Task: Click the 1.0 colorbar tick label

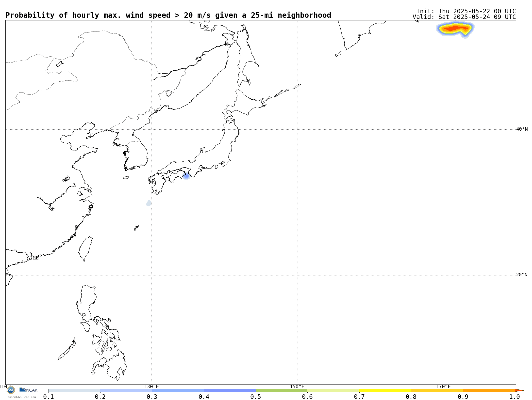Action: click(x=515, y=397)
